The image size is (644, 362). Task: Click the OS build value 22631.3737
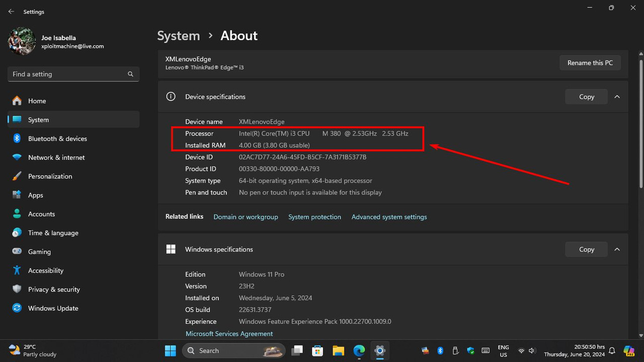pos(255,310)
